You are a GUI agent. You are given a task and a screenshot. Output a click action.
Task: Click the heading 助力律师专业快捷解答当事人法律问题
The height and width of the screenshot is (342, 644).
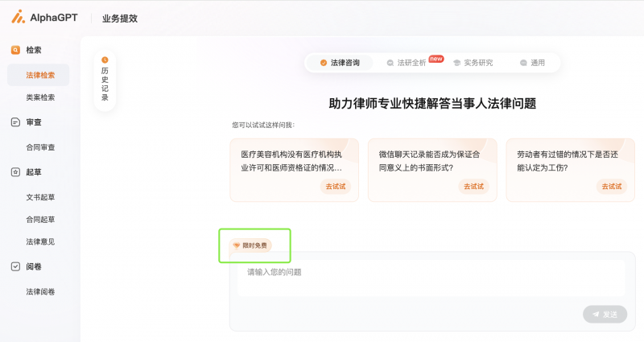432,104
